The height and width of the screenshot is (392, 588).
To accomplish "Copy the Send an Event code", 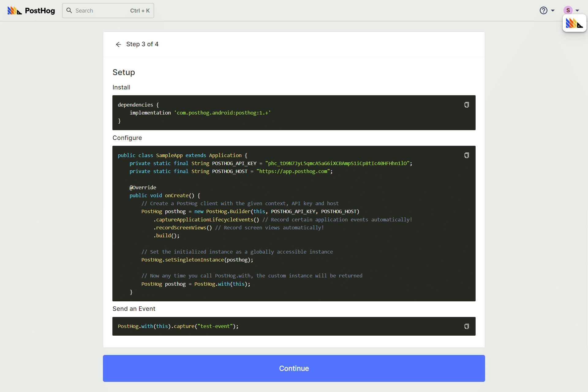I will [x=466, y=326].
